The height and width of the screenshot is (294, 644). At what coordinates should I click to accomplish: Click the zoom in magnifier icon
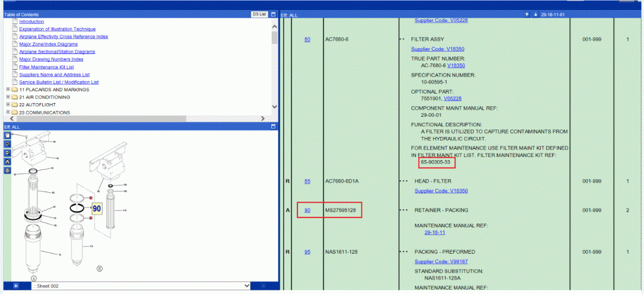[7, 144]
